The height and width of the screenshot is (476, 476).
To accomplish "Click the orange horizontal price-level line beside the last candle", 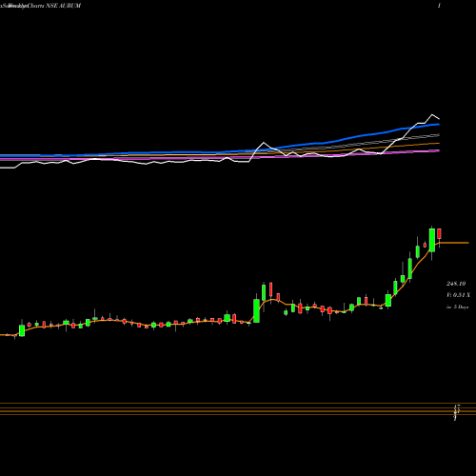I will point(454,243).
